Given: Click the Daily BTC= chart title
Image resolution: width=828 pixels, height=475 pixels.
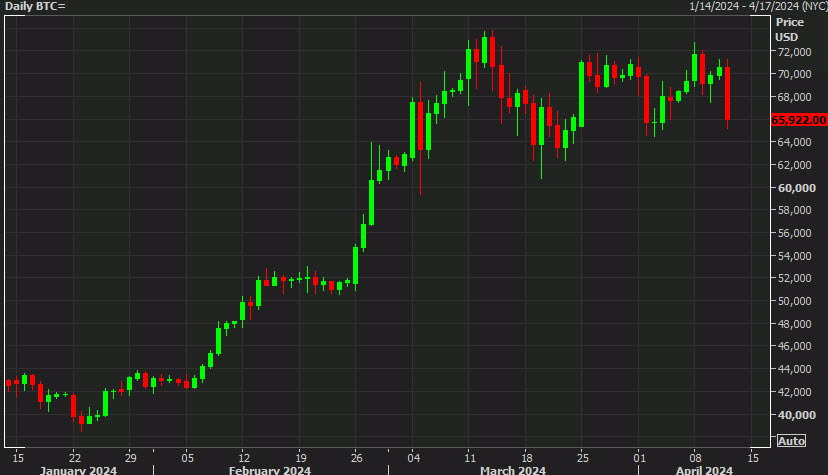Looking at the screenshot, I should click(x=35, y=6).
